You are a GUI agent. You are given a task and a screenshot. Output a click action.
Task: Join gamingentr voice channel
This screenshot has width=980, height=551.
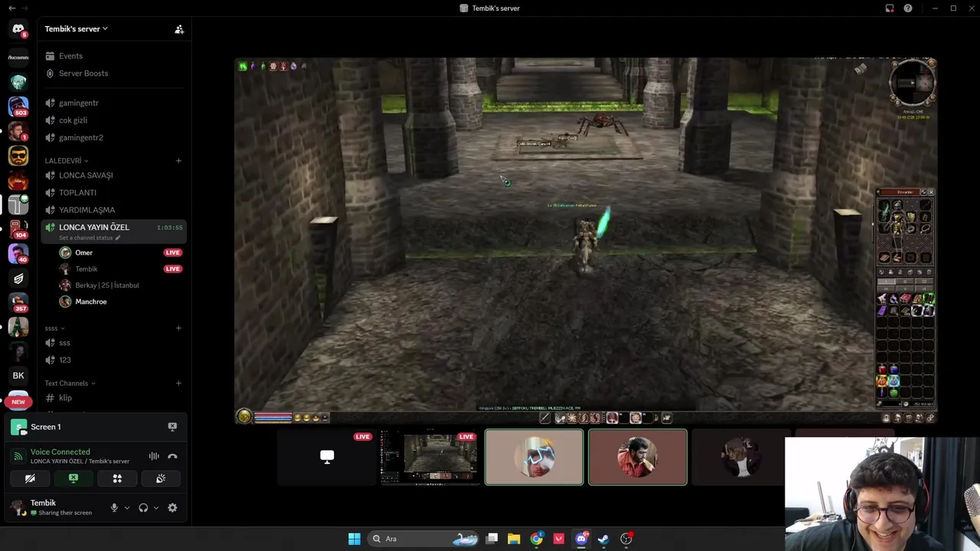click(x=114, y=103)
